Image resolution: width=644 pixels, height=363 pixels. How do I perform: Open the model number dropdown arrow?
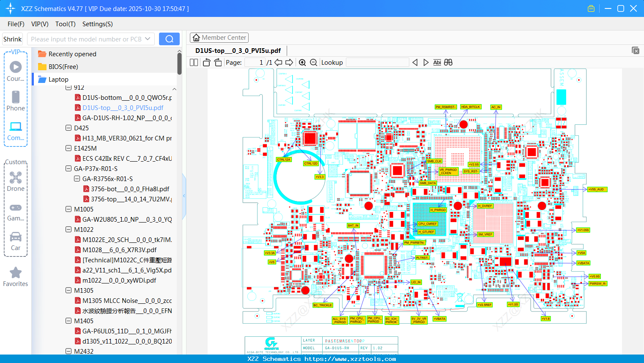[148, 39]
